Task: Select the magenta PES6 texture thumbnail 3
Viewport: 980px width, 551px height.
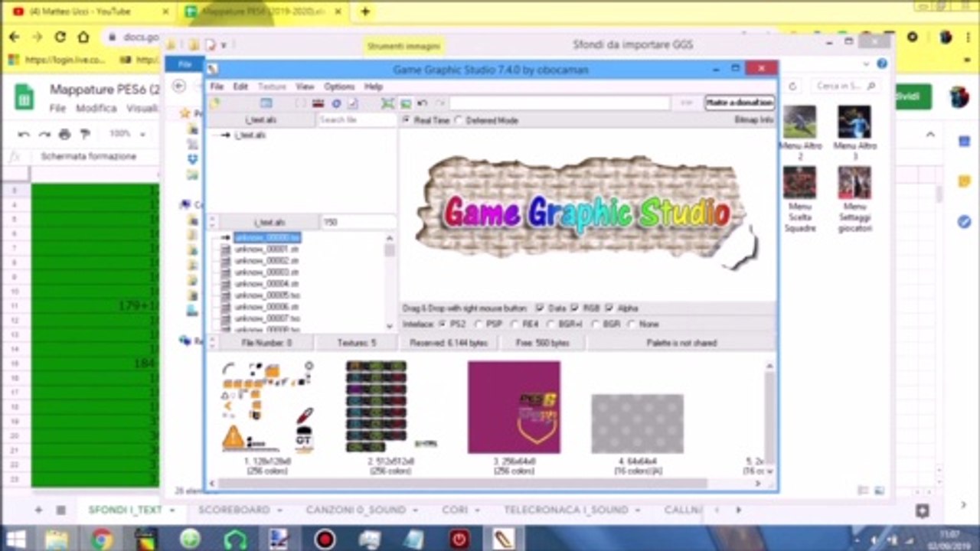Action: 514,407
